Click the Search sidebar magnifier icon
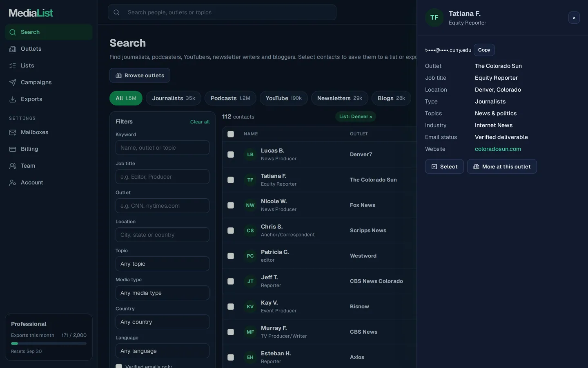588x368 pixels. (x=13, y=32)
